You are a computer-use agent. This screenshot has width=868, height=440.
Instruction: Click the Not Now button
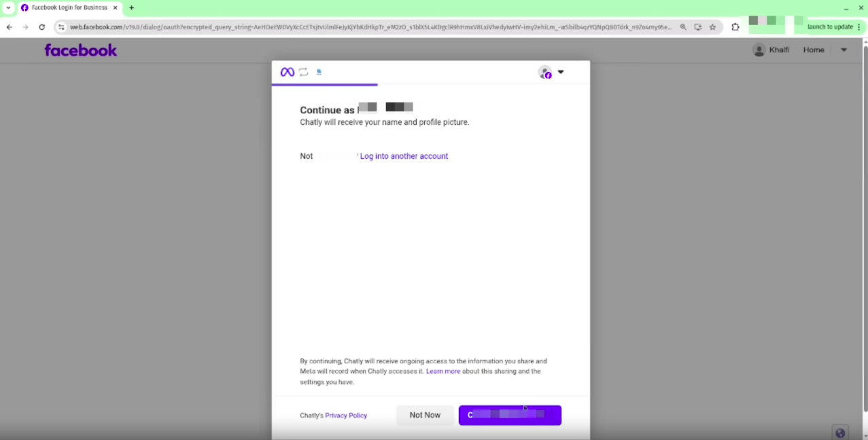(x=425, y=415)
